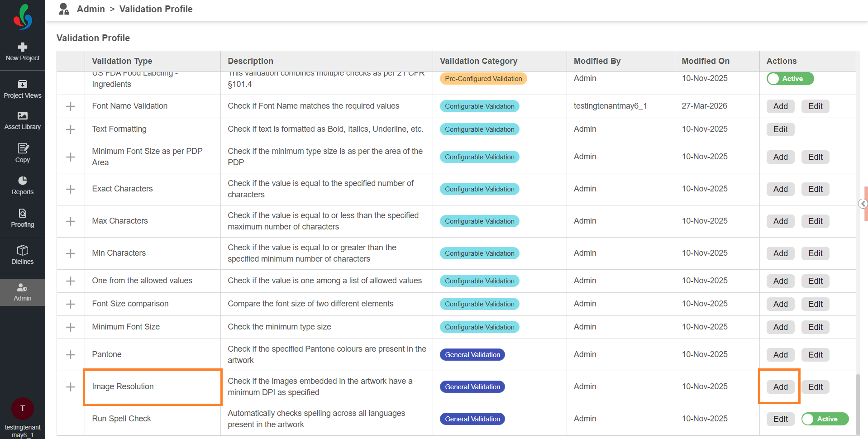The image size is (868, 439).
Task: Open the Reports section
Action: [23, 186]
